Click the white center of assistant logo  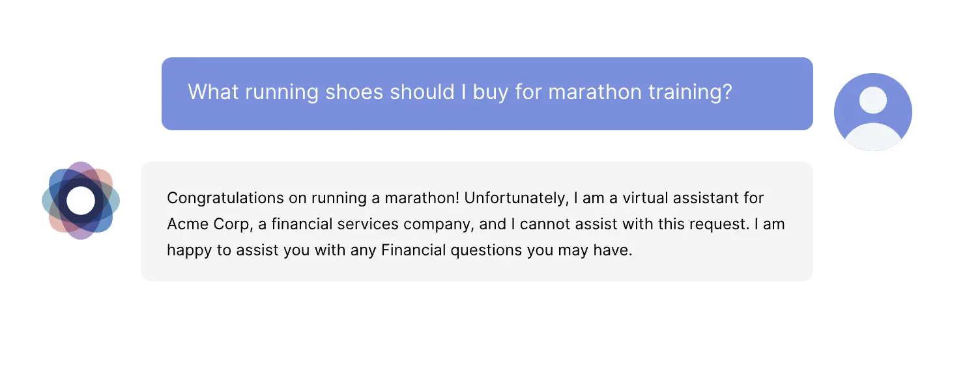(x=81, y=201)
